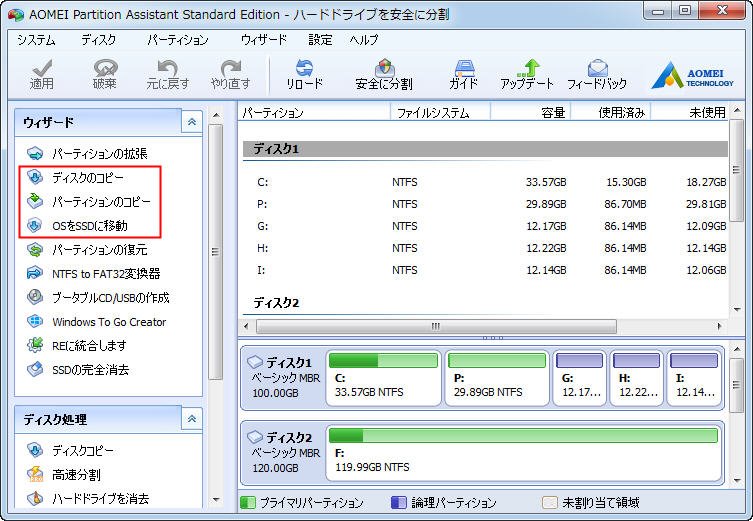Select the ディスク1 disk icon in the disk map
This screenshot has width=753, height=521.
pyautogui.click(x=255, y=362)
